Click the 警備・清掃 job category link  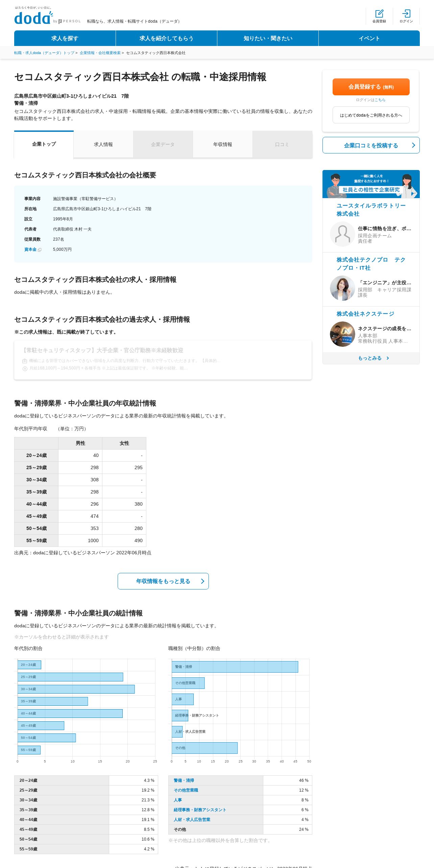[184, 780]
